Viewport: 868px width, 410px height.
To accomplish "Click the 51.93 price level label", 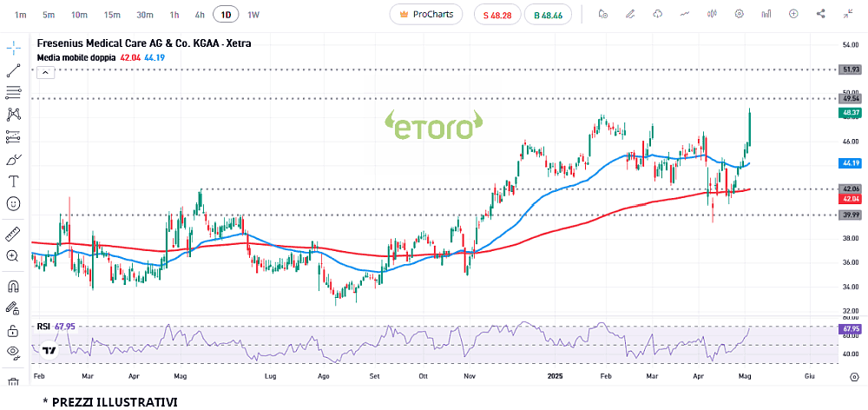I will coord(849,69).
